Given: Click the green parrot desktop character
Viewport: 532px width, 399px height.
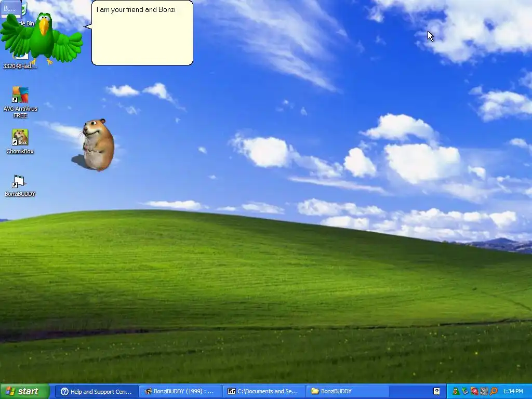Looking at the screenshot, I should click(x=42, y=39).
